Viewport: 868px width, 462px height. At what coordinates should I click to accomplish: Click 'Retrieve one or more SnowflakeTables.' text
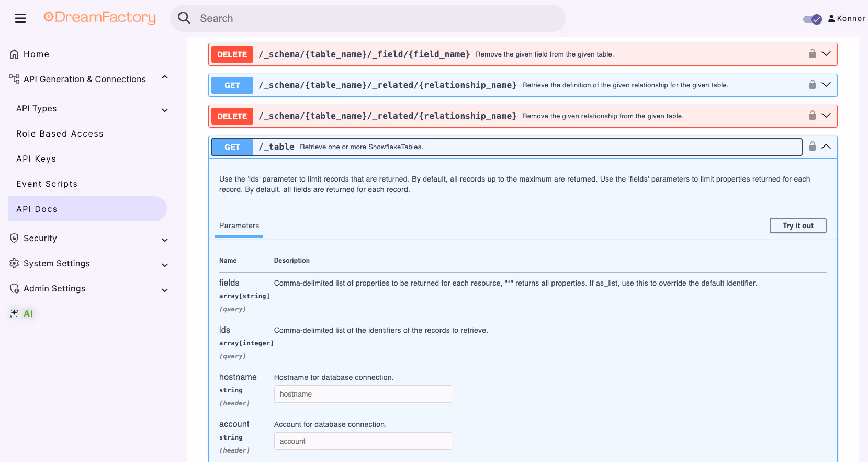coord(362,147)
